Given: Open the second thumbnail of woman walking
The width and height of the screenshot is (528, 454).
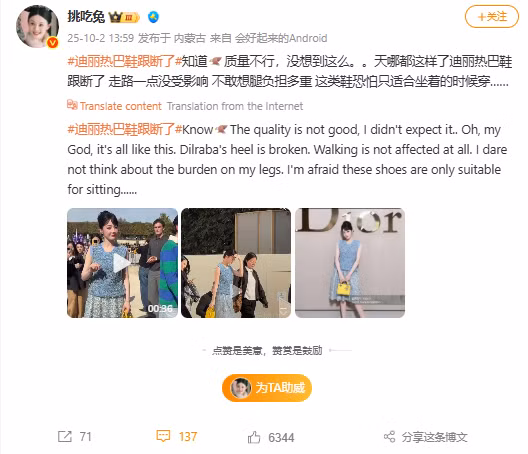Looking at the screenshot, I should click(x=236, y=263).
